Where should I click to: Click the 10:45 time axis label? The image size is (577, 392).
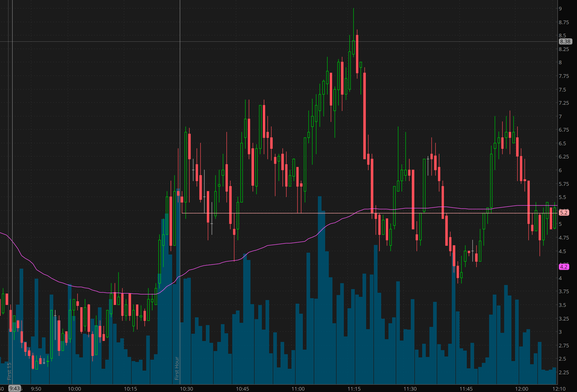(x=242, y=389)
